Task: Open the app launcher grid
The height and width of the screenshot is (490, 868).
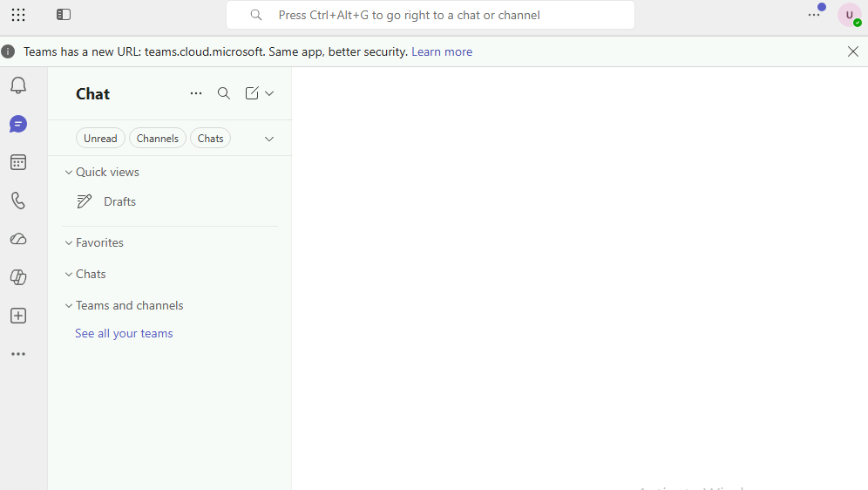Action: pos(18,15)
